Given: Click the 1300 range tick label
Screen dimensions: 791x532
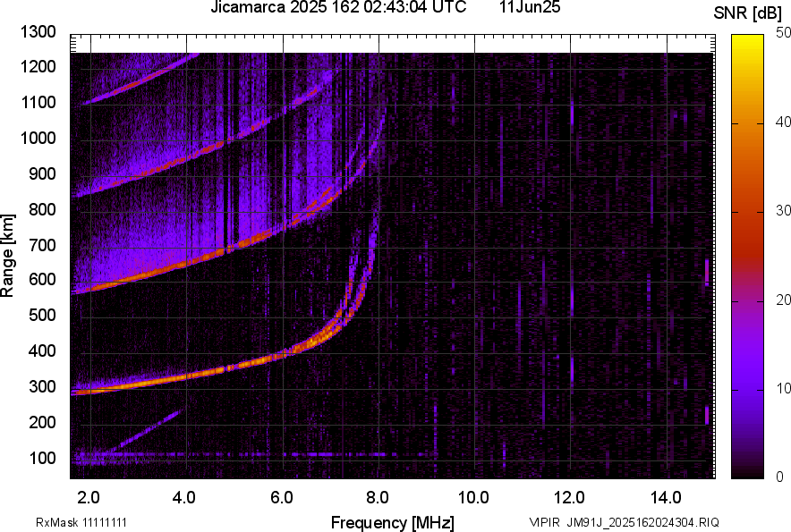Looking at the screenshot, I should (x=38, y=32).
